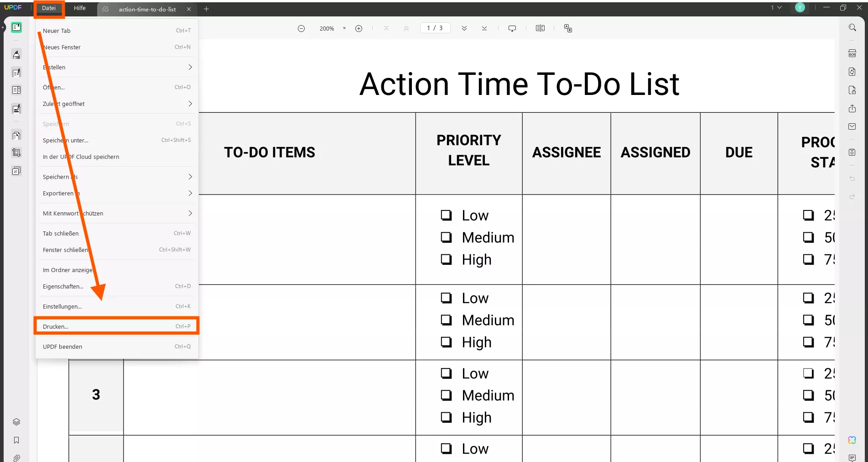Click the zoom in plus icon

359,28
